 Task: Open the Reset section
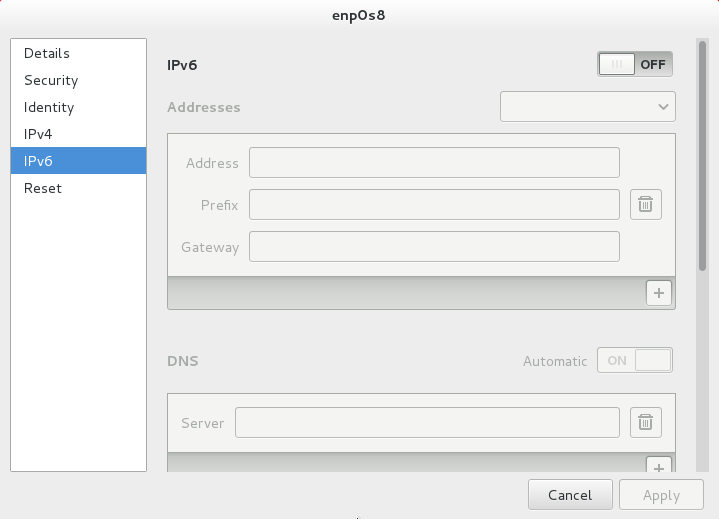pyautogui.click(x=78, y=188)
